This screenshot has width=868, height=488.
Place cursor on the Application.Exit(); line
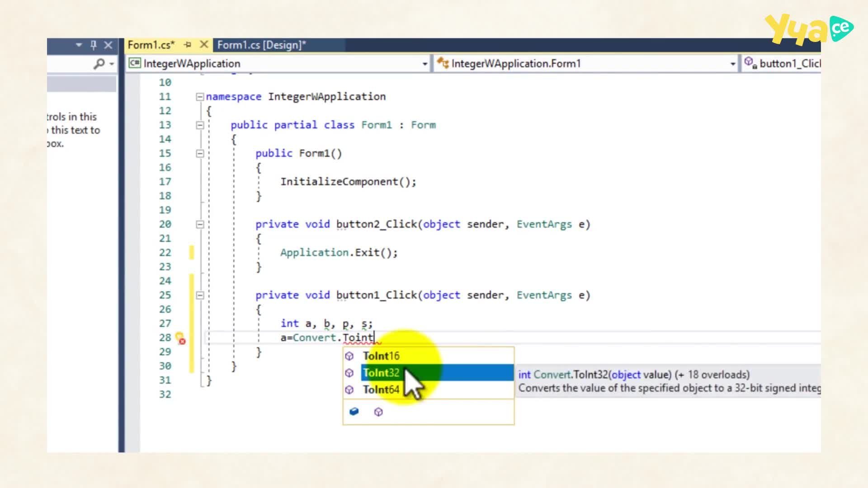pos(339,253)
